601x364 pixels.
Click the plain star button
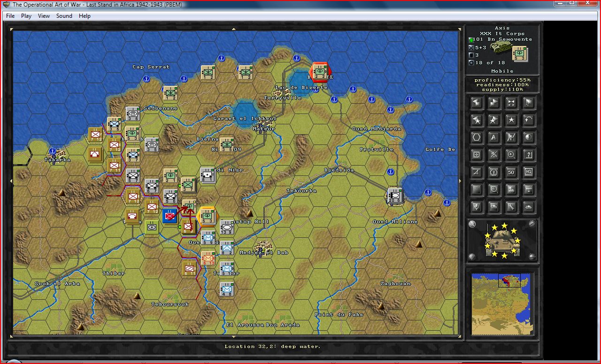point(511,120)
